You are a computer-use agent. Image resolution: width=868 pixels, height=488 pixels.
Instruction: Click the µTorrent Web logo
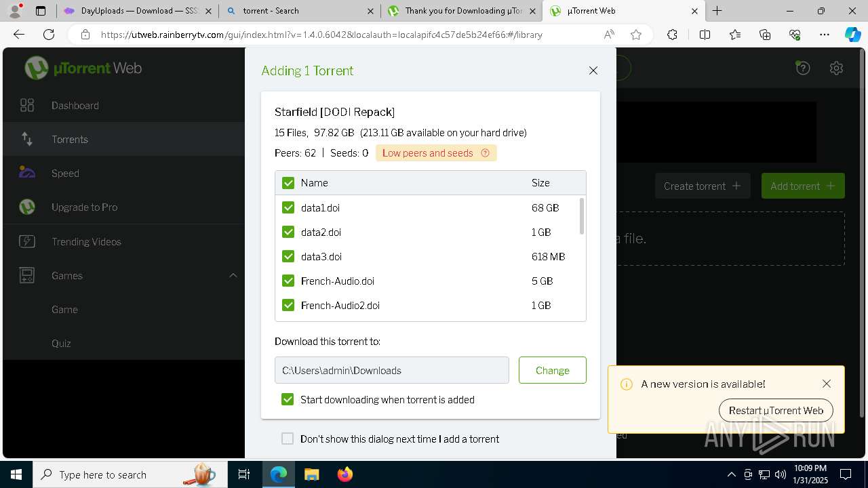point(83,68)
